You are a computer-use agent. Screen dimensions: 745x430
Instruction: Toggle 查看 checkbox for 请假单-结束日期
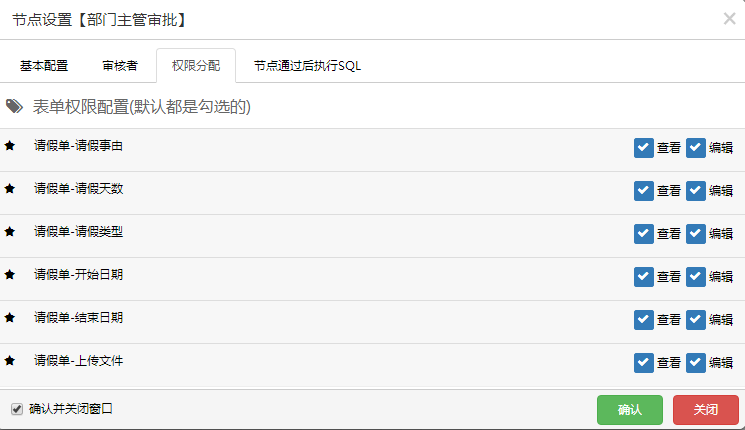point(644,320)
